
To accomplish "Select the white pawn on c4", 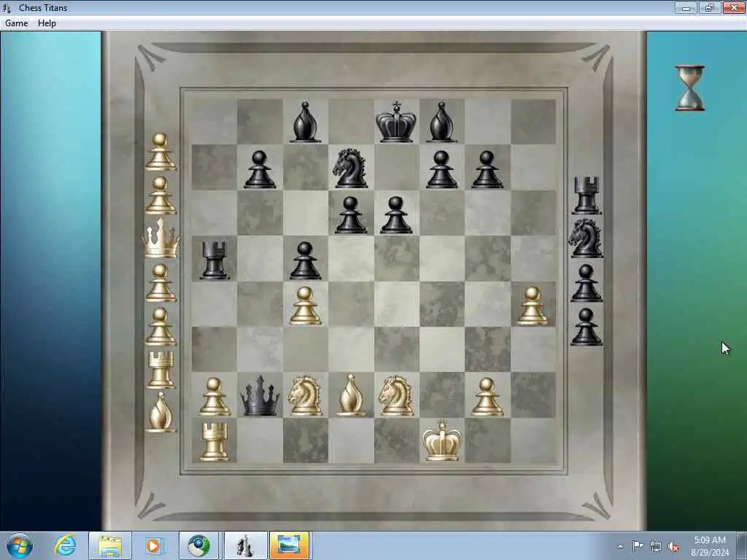I will pyautogui.click(x=305, y=306).
